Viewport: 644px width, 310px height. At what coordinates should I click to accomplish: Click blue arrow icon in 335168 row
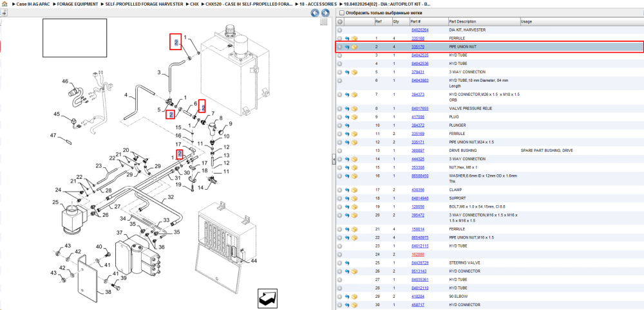coord(347,38)
